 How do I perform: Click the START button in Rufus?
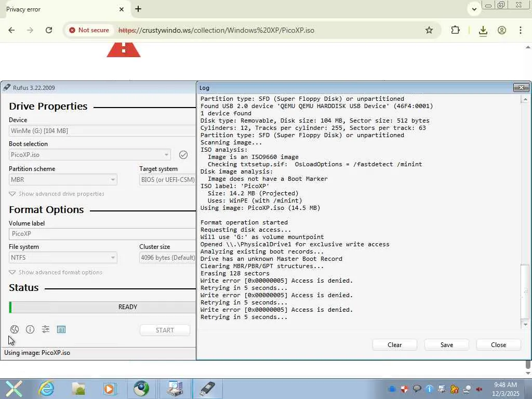pyautogui.click(x=165, y=330)
